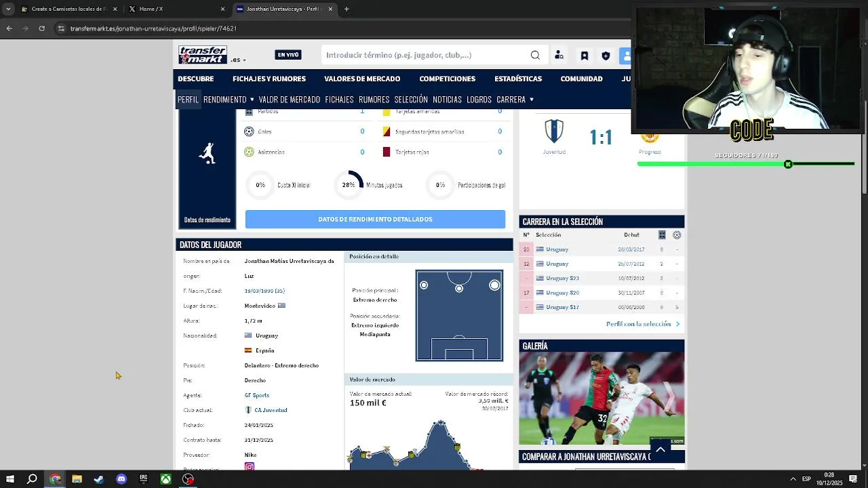Viewport: 868px width, 488px height.
Task: Go back in browser history
Action: click(x=9, y=28)
